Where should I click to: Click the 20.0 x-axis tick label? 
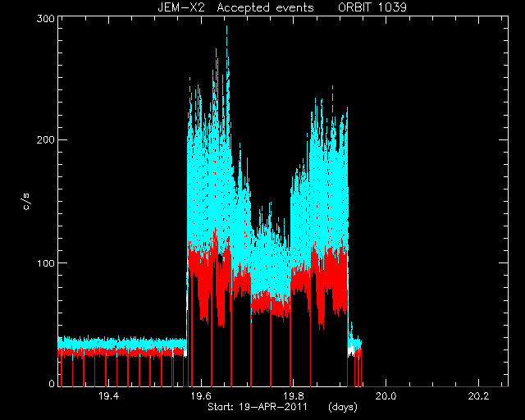[386, 396]
